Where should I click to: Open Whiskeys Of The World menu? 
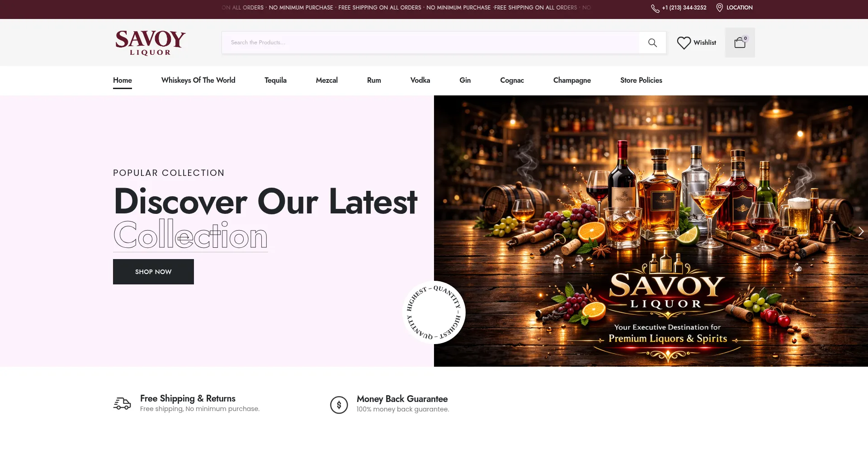point(198,80)
